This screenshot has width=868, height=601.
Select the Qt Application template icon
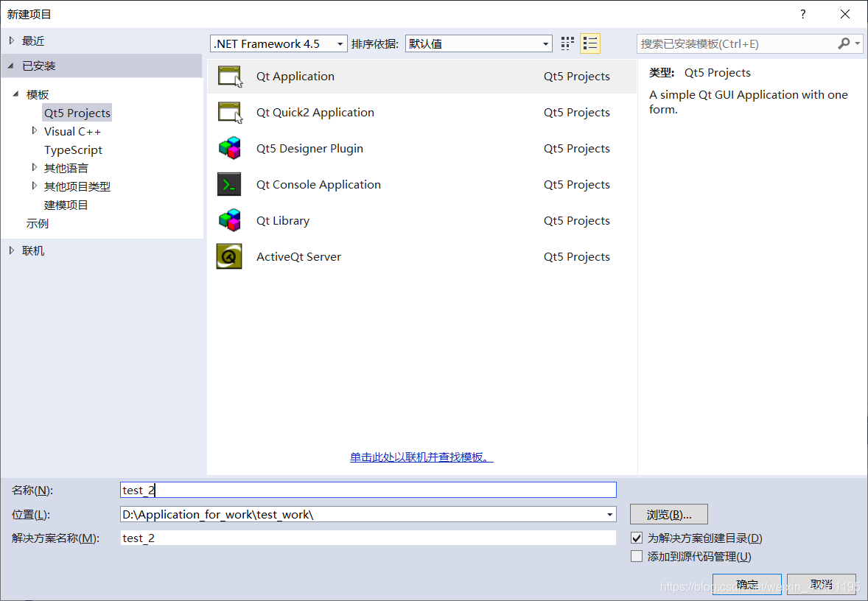click(230, 77)
